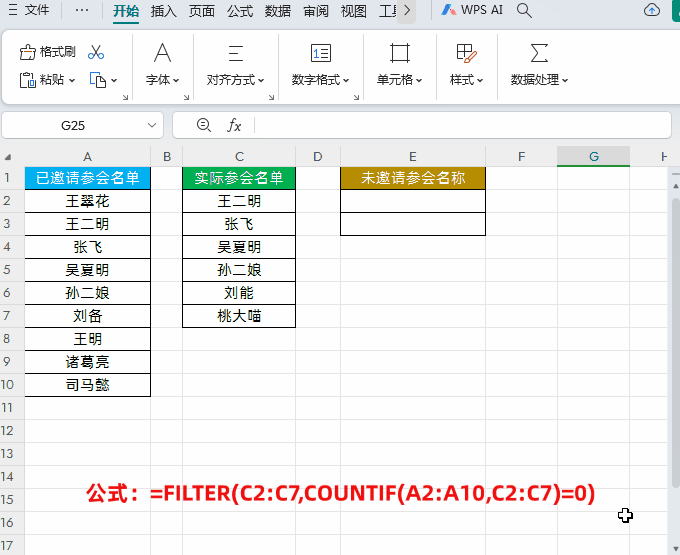The width and height of the screenshot is (680, 555).
Task: Open the 样式 styles group
Action: 467,64
